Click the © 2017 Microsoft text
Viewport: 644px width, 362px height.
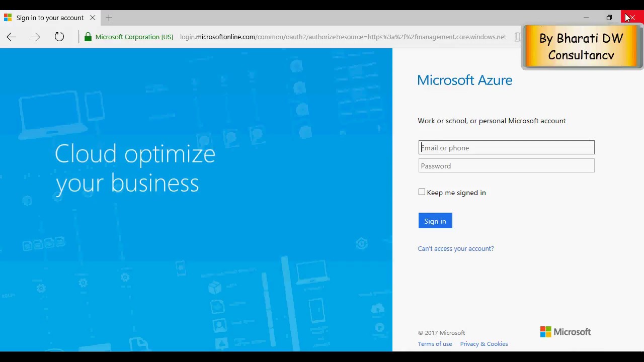pyautogui.click(x=441, y=333)
